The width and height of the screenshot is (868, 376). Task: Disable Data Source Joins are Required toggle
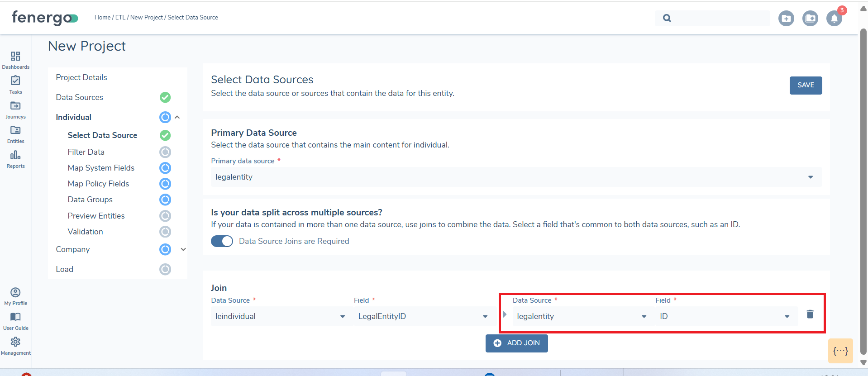pos(222,241)
